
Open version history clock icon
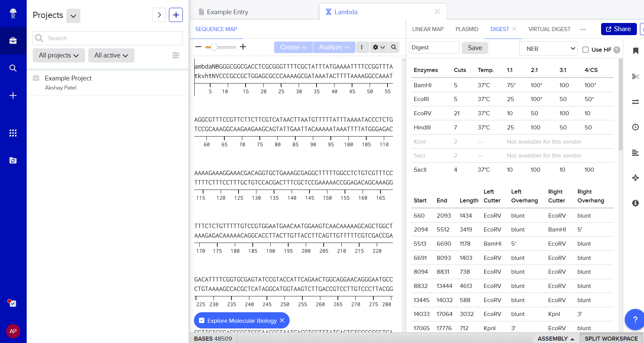click(x=635, y=127)
